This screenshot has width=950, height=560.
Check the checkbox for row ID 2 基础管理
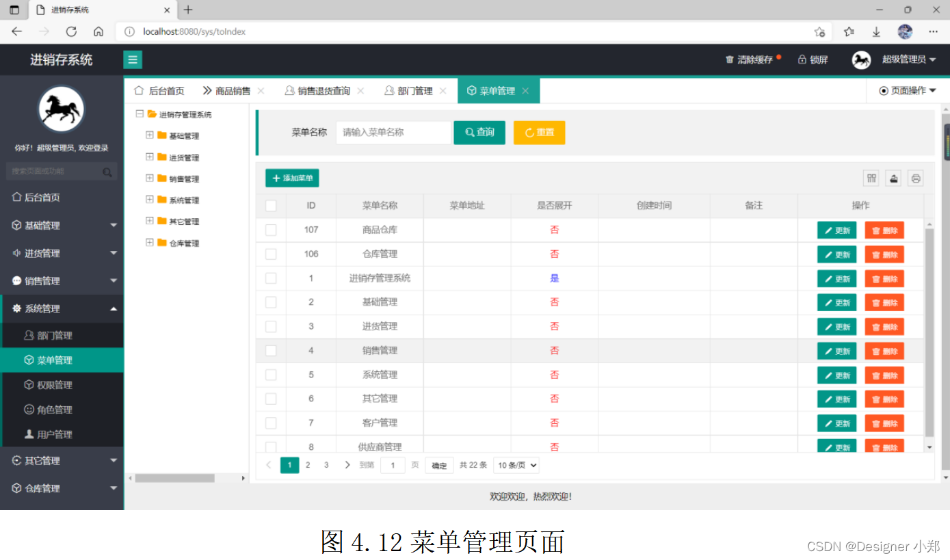(271, 302)
